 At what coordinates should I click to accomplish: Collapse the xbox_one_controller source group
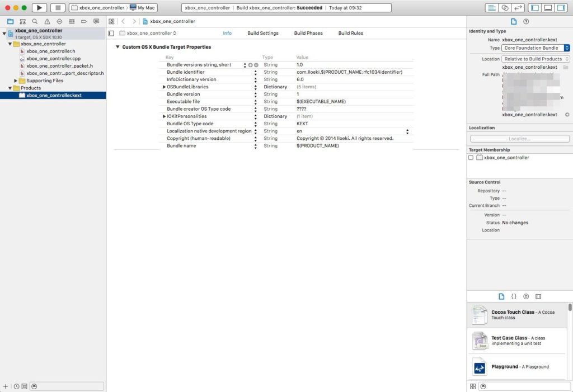click(x=10, y=44)
